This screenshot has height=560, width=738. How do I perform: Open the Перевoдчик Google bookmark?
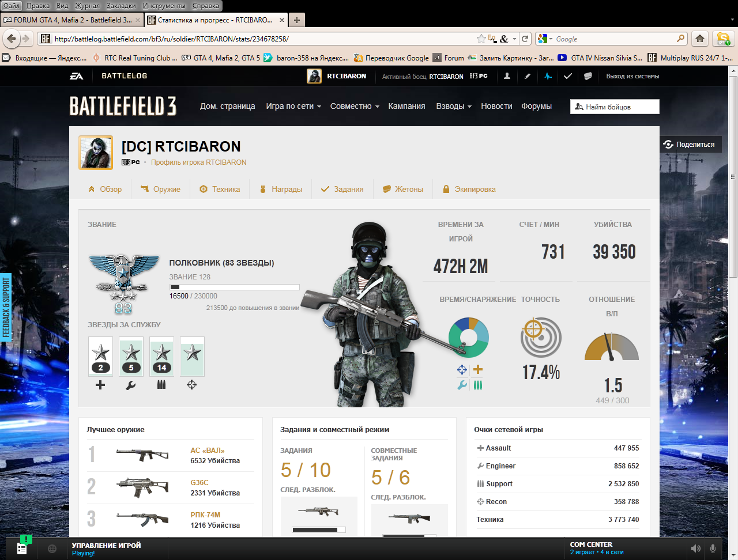[391, 58]
